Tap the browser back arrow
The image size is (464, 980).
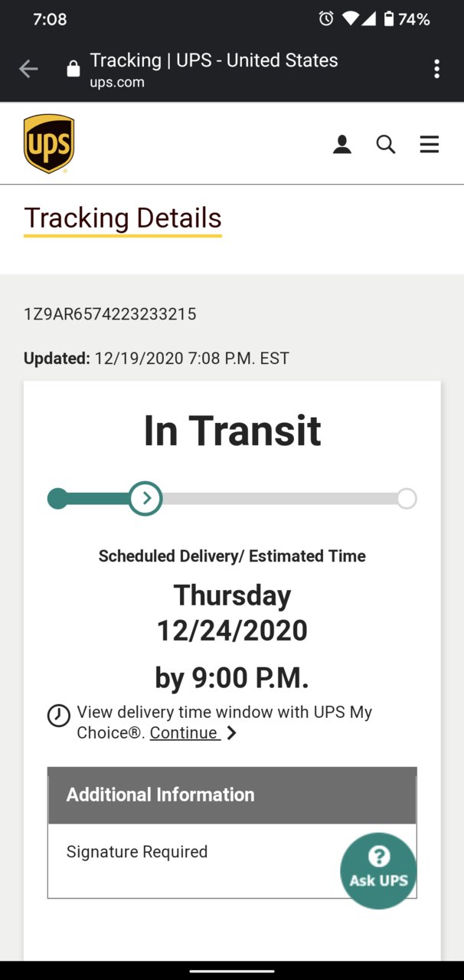pyautogui.click(x=28, y=70)
